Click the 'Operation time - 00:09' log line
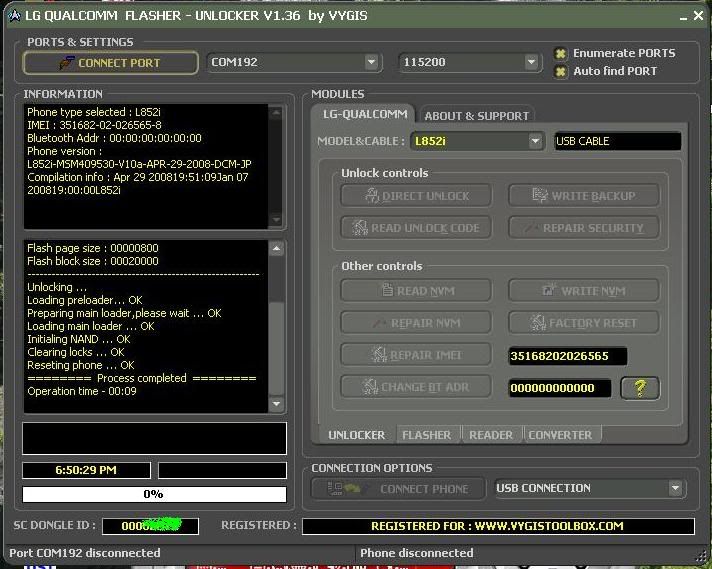The width and height of the screenshot is (712, 569). tap(82, 391)
